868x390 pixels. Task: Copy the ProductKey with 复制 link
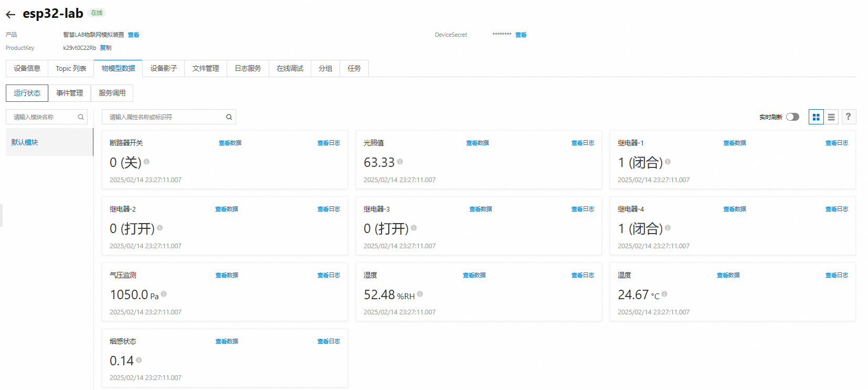click(105, 48)
